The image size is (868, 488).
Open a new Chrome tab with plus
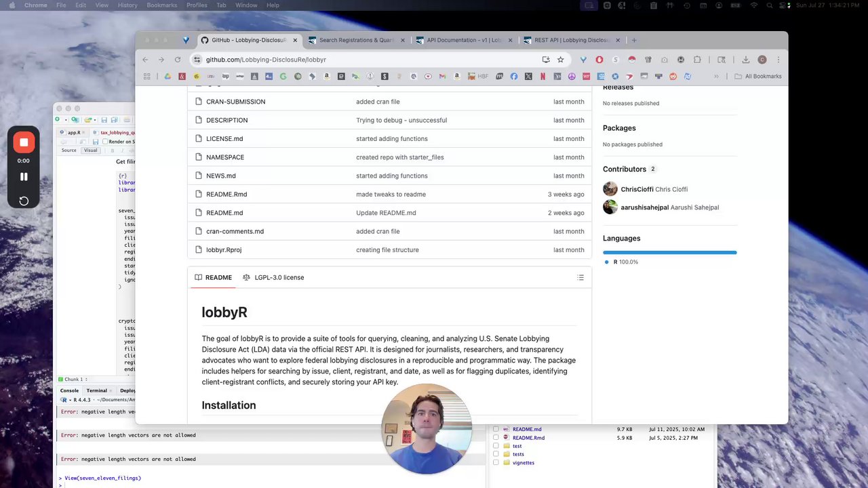(634, 40)
